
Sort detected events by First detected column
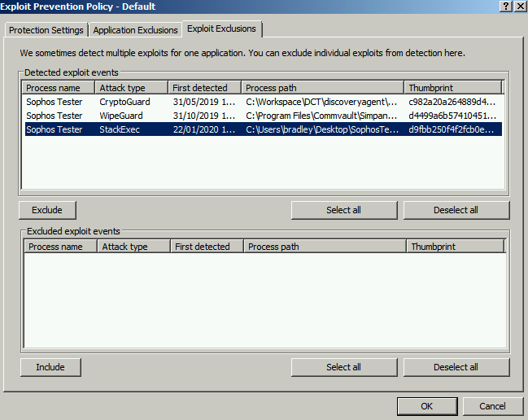[205, 88]
